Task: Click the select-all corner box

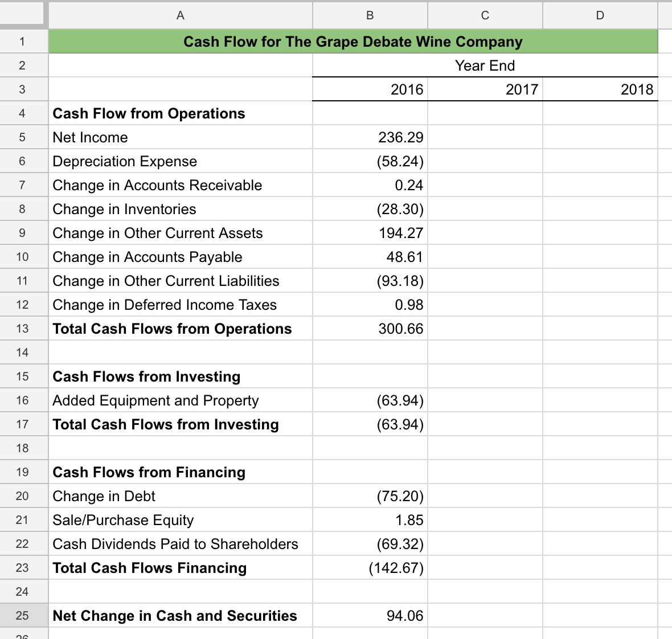Action: 22,14
